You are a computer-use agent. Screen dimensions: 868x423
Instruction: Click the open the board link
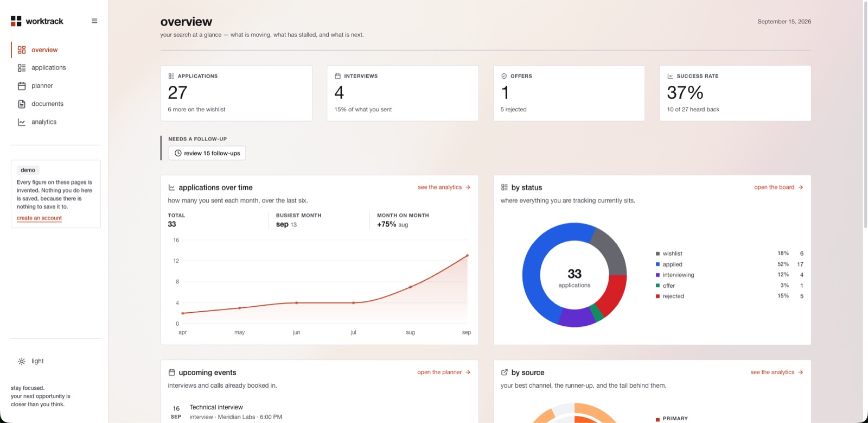pos(778,187)
